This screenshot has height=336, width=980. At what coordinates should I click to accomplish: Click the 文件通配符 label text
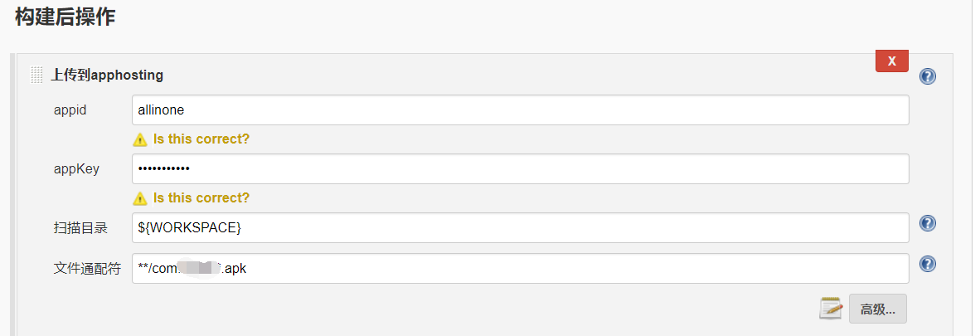pyautogui.click(x=88, y=269)
